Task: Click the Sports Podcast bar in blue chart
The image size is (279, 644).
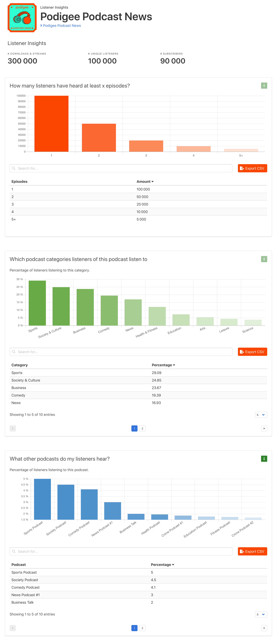Action: [x=42, y=499]
